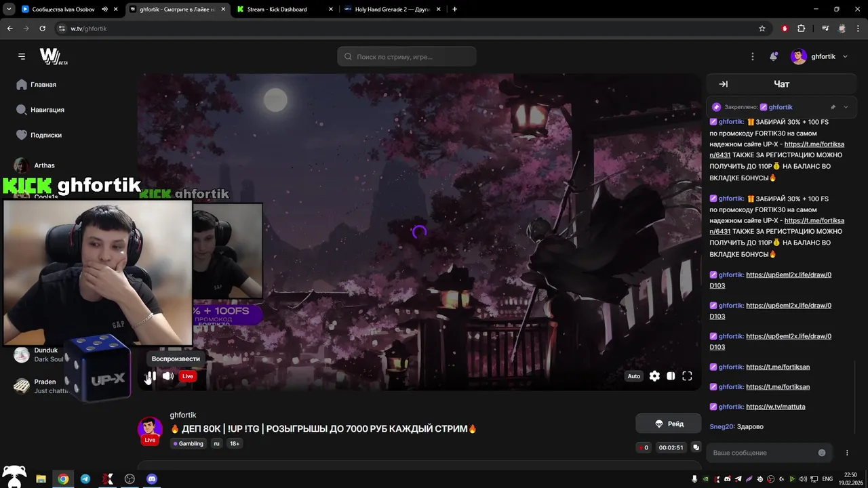Go back in browser
The height and width of the screenshot is (488, 868).
(9, 28)
